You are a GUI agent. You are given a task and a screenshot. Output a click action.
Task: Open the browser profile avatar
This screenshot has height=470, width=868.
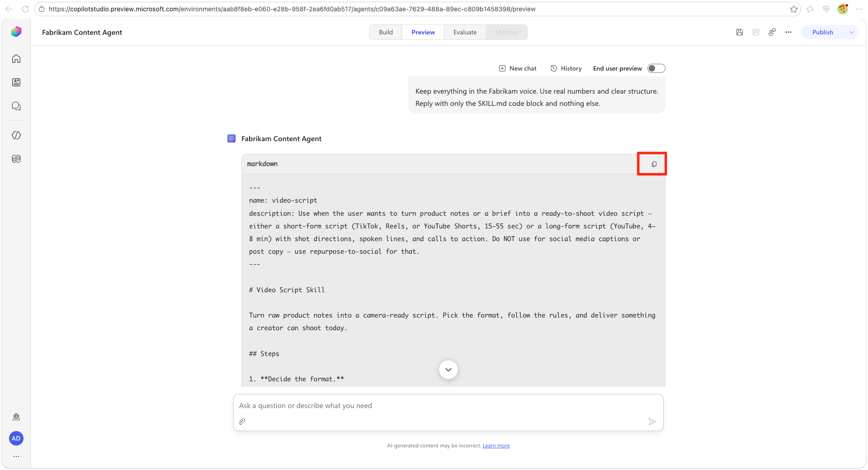(843, 9)
